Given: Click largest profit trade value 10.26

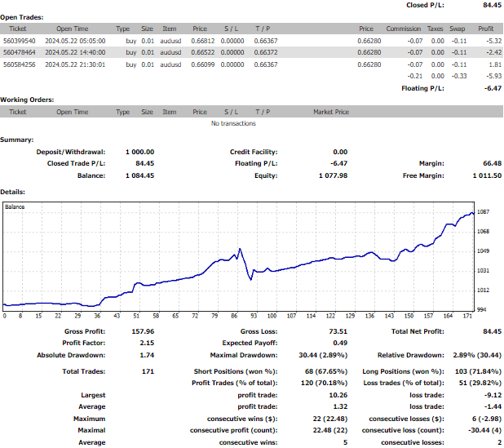Looking at the screenshot, I should (x=338, y=395).
